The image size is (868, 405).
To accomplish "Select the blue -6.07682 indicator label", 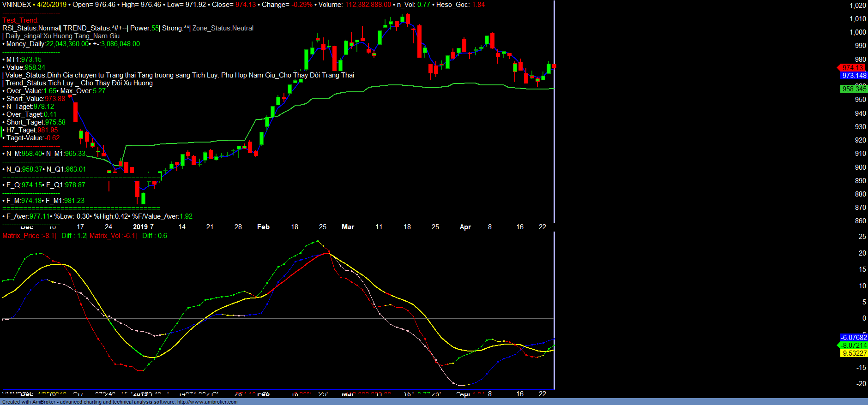I will [853, 338].
